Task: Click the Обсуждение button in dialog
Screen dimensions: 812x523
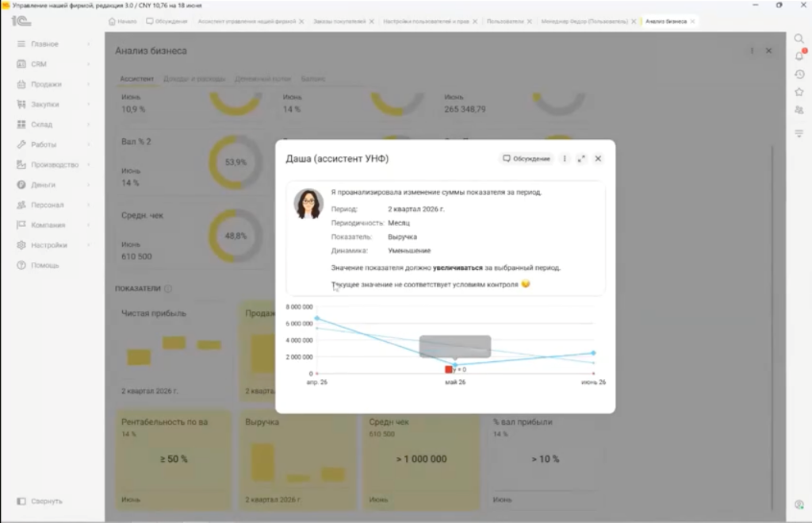Action: tap(527, 159)
